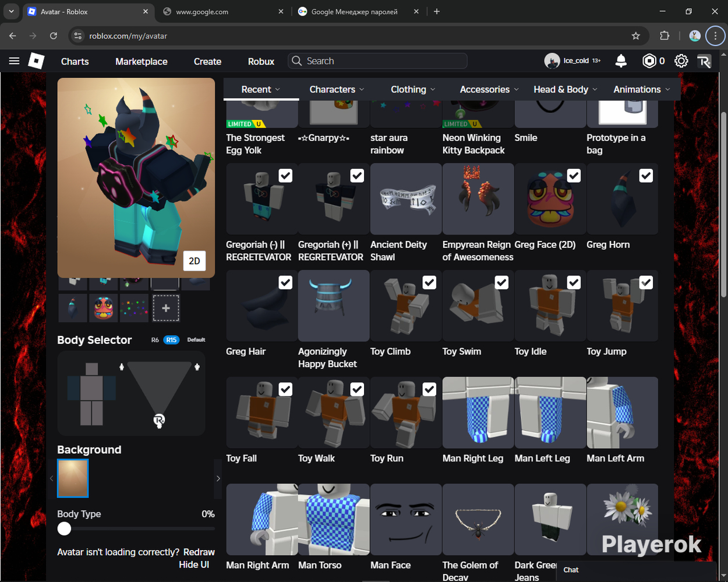This screenshot has height=582, width=728.
Task: Open the Chrome tab search arrow
Action: 11,12
